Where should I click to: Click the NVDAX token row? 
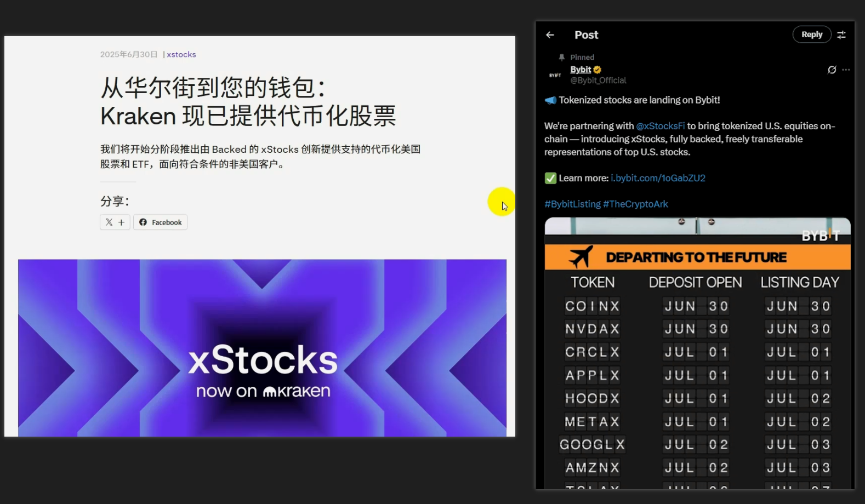click(x=697, y=329)
